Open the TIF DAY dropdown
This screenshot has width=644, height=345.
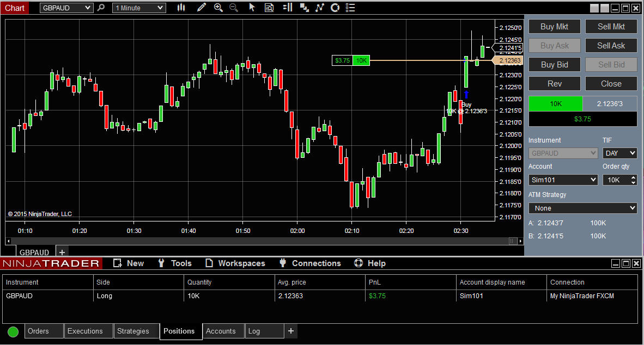(620, 153)
